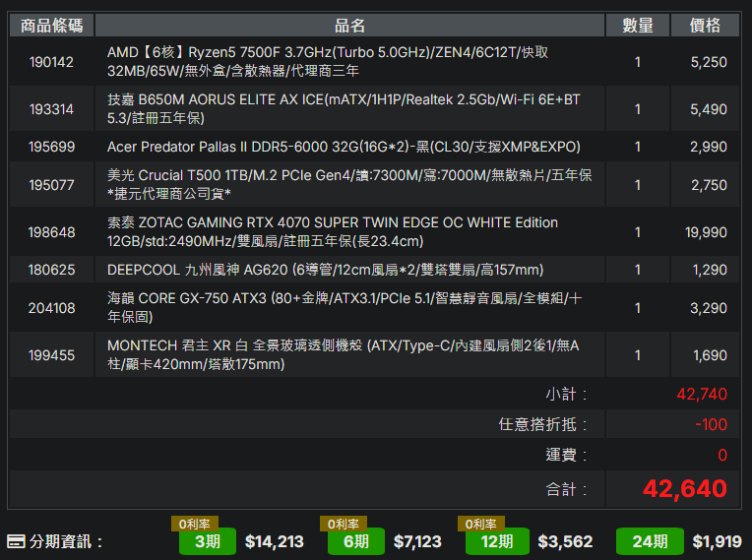Viewport: 752px width, 560px height.
Task: Select product code 180625
Action: click(x=51, y=270)
